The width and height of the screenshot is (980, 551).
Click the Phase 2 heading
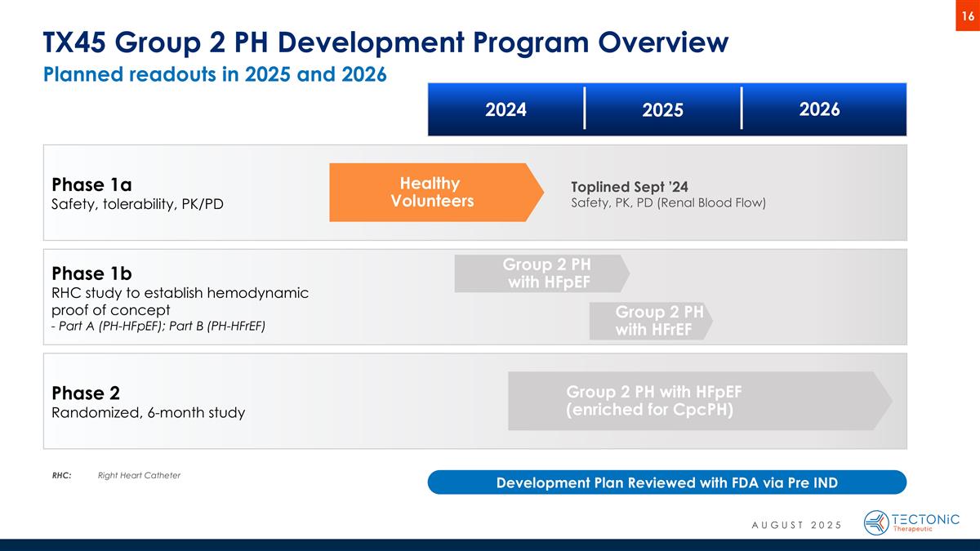(x=86, y=393)
